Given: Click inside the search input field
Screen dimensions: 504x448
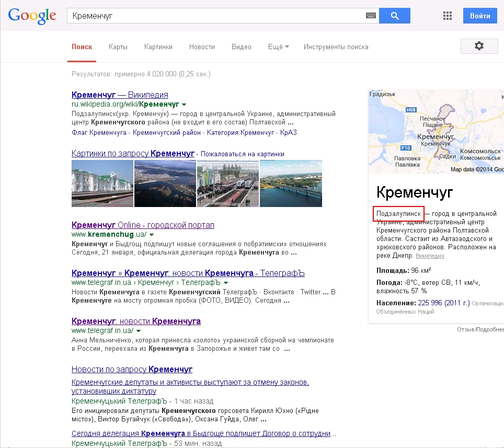Looking at the screenshot, I should click(x=214, y=16).
